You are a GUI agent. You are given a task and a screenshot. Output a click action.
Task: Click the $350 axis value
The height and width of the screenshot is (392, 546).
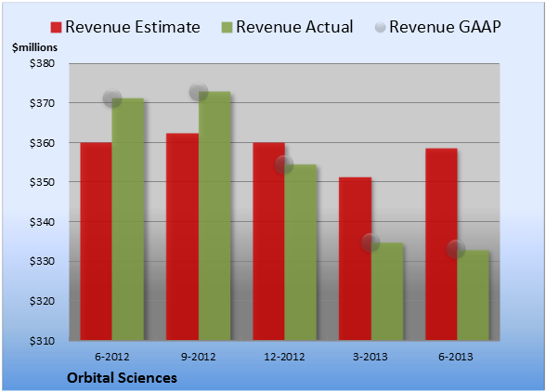pyautogui.click(x=42, y=182)
